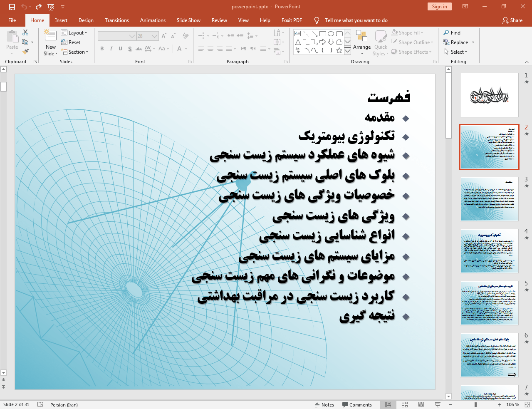The image size is (532, 409).
Task: Open Quick Styles gallery
Action: [381, 42]
